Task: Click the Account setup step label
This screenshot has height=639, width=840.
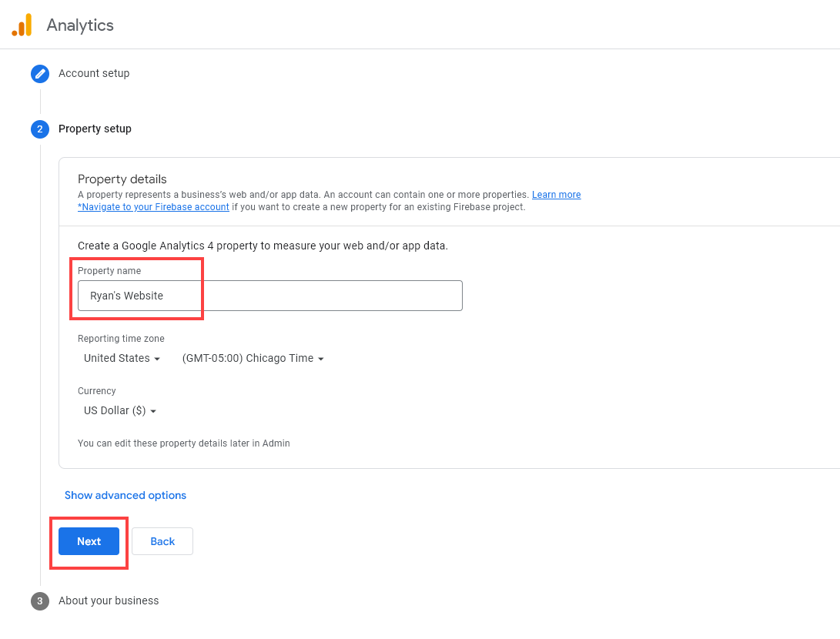Action: [94, 73]
